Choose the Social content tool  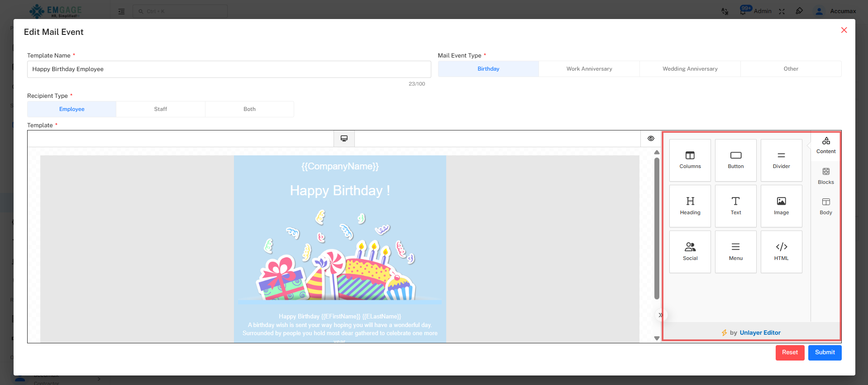(690, 252)
